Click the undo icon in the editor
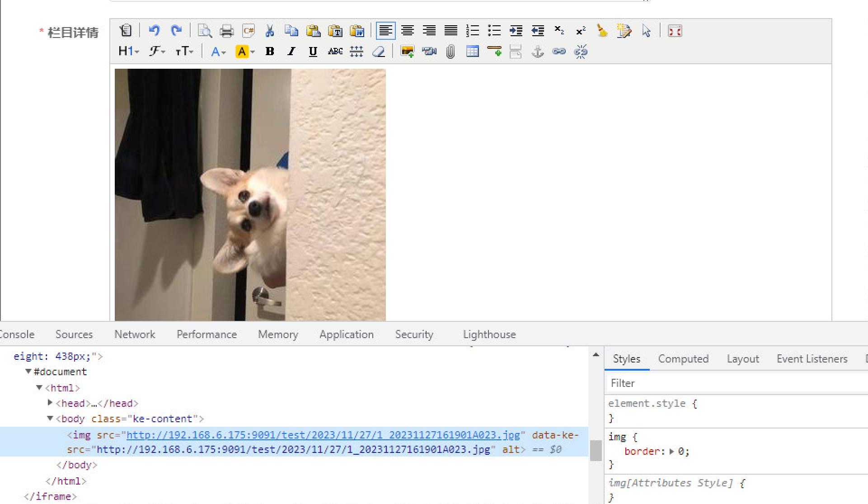The width and height of the screenshot is (868, 504). 154,31
